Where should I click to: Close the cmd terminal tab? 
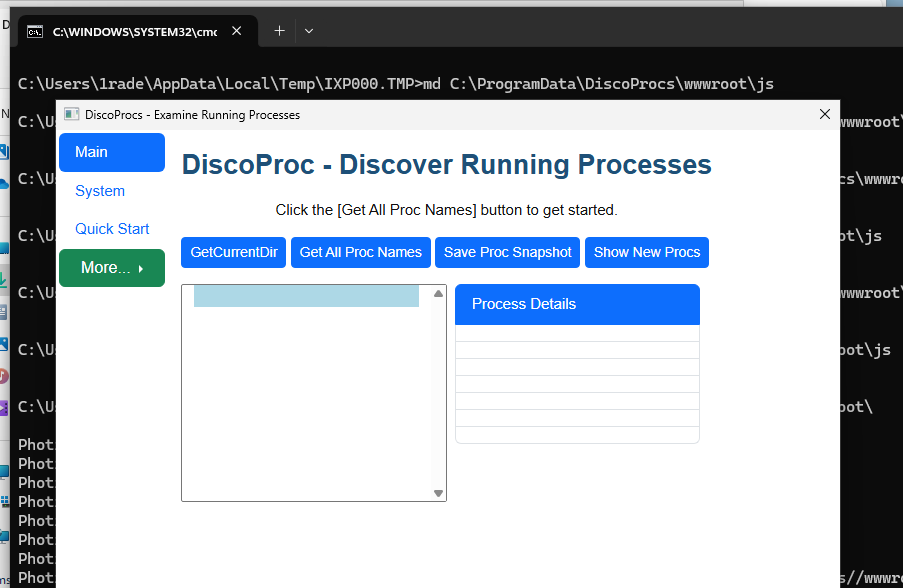pyautogui.click(x=237, y=31)
